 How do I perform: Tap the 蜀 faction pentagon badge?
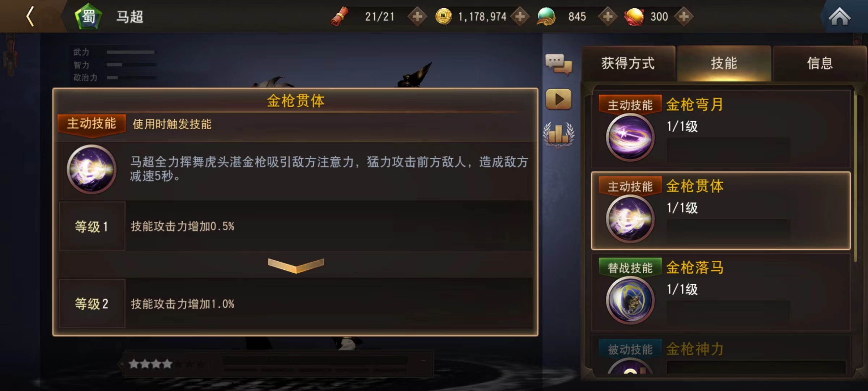(x=89, y=17)
